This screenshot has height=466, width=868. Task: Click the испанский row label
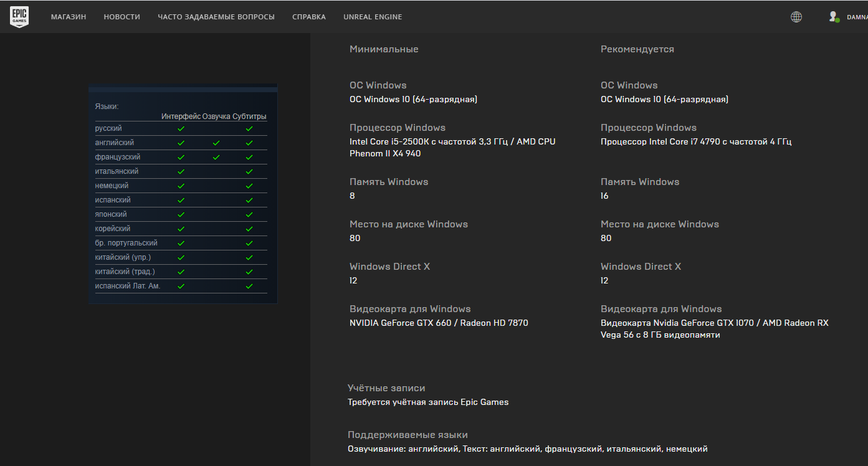(x=113, y=200)
